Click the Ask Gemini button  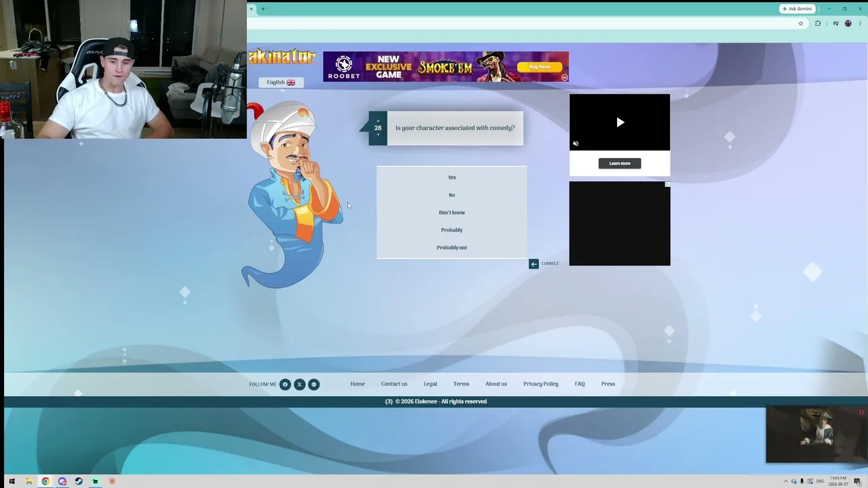coord(797,9)
